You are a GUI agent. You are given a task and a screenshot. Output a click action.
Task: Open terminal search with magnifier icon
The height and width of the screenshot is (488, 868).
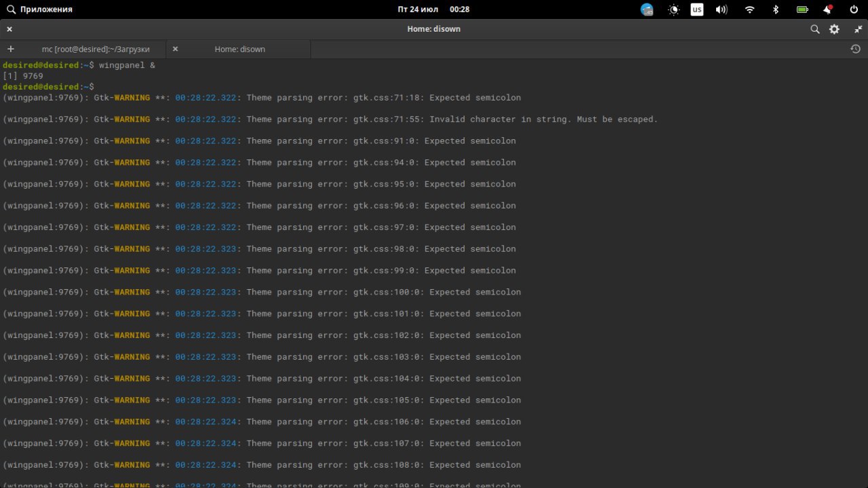point(815,29)
